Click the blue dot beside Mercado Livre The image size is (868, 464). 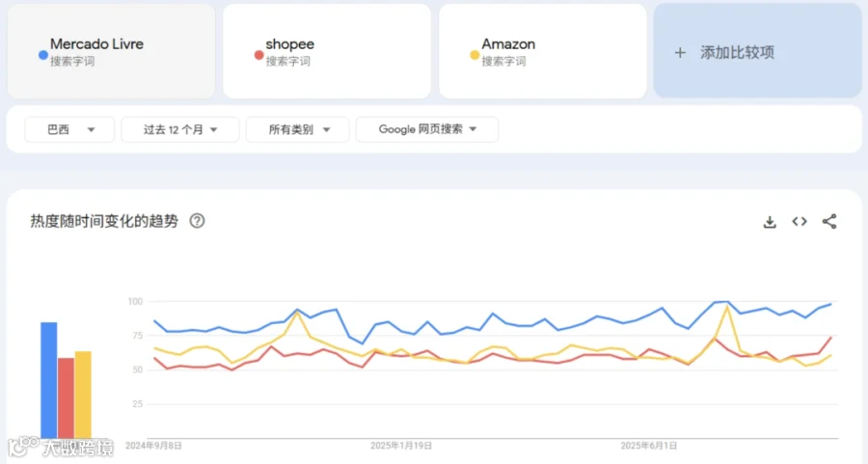[42, 55]
